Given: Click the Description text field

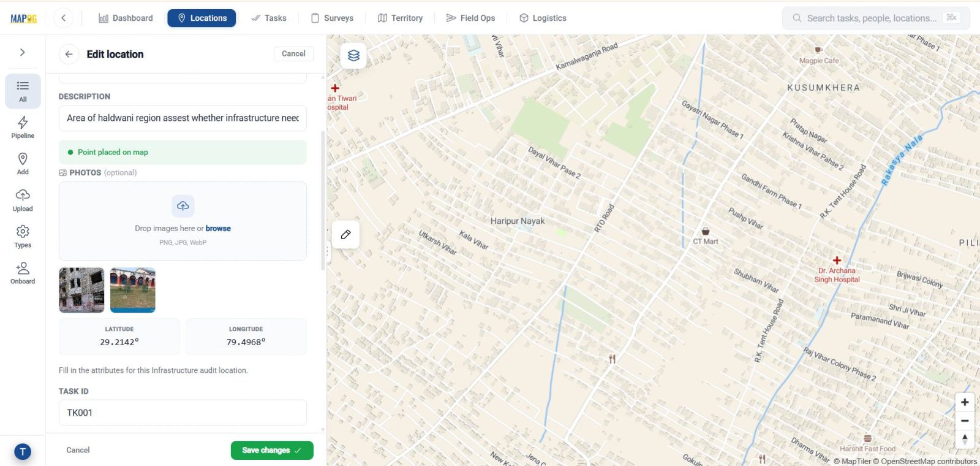Looking at the screenshot, I should (183, 118).
